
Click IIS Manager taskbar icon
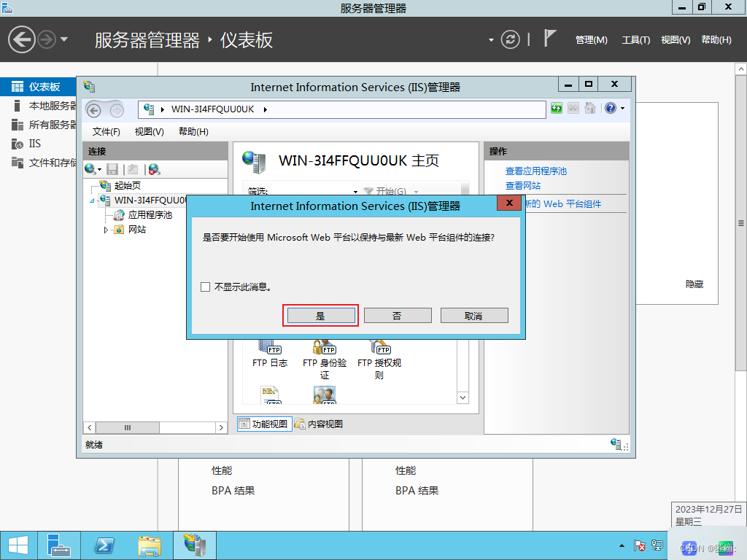coord(195,545)
